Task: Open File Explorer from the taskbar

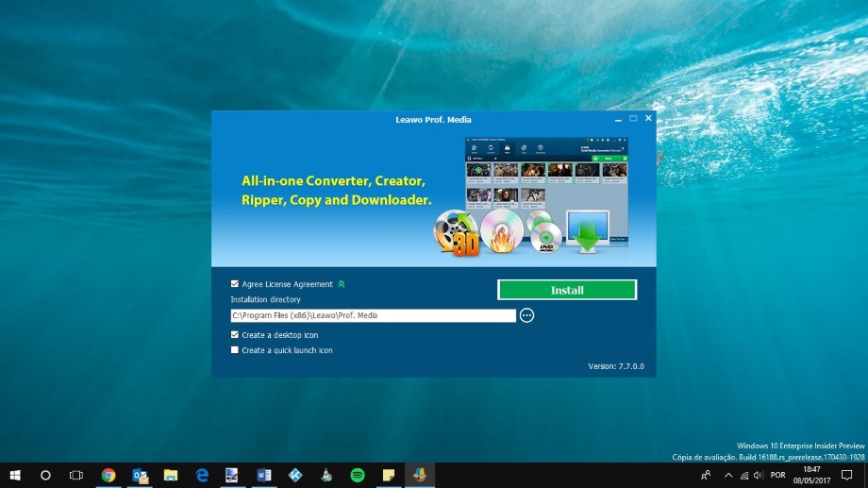Action: 171,475
